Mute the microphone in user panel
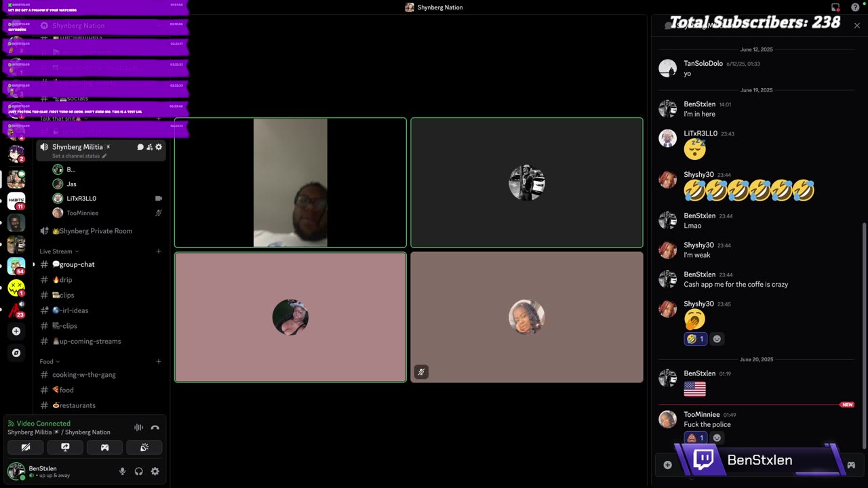The height and width of the screenshot is (488, 868). point(123,472)
